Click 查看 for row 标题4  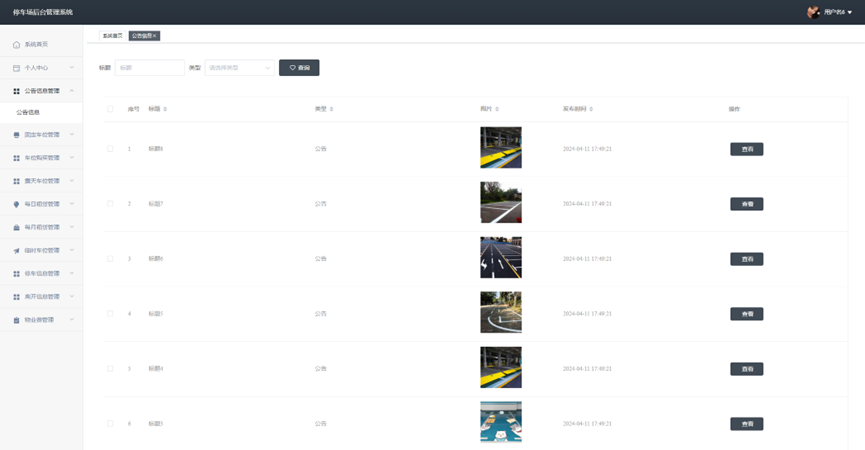point(747,369)
